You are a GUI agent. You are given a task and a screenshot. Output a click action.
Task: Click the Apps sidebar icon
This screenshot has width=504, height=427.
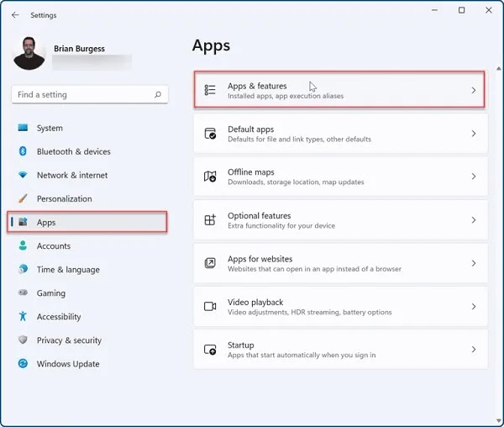(23, 222)
